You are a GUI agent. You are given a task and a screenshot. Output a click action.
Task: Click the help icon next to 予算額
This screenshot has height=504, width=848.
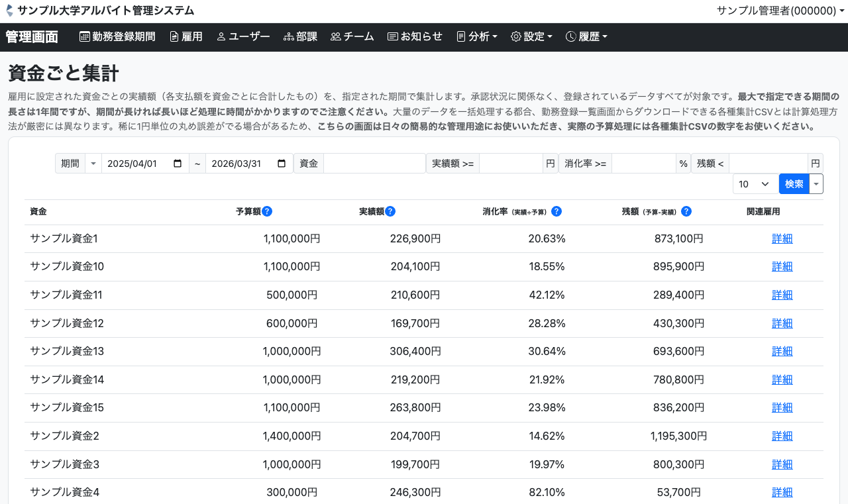coord(267,211)
